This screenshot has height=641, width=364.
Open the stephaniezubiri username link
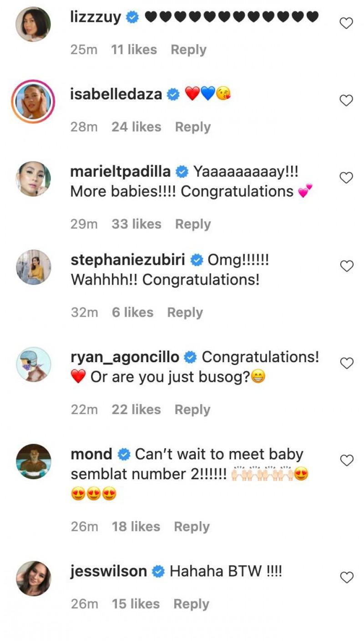coord(128,260)
